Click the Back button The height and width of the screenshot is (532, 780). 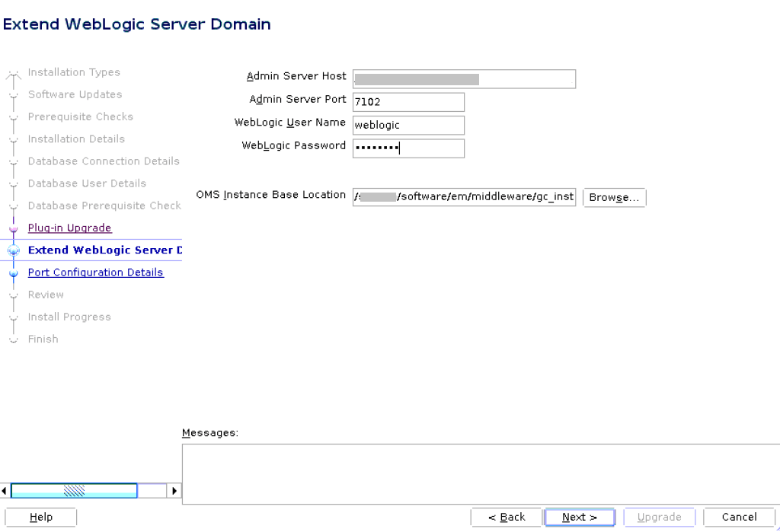click(x=507, y=517)
